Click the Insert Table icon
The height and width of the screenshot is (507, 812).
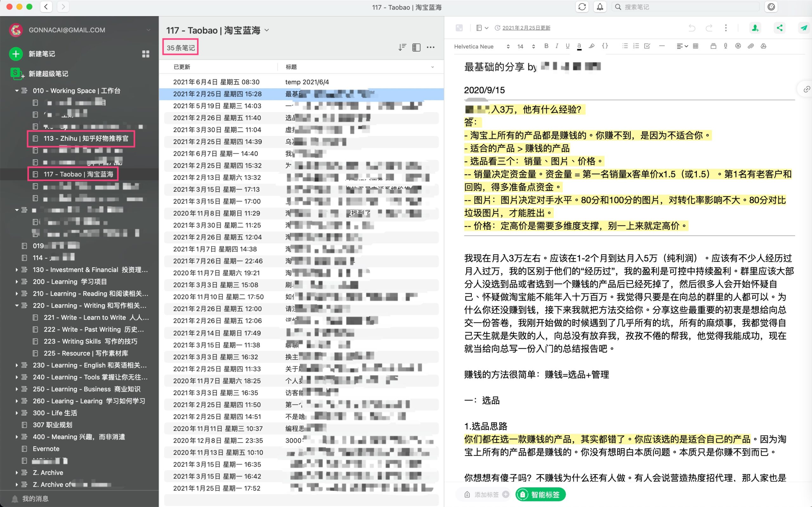click(696, 46)
